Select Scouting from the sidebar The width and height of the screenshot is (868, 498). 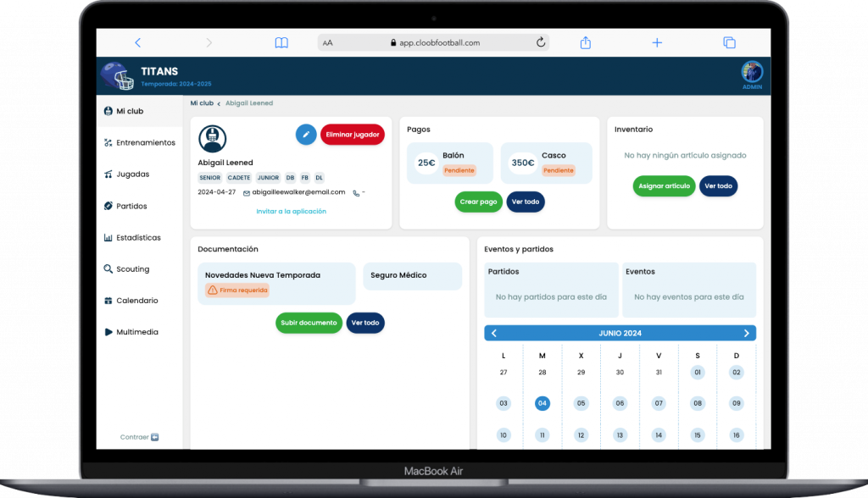[132, 269]
